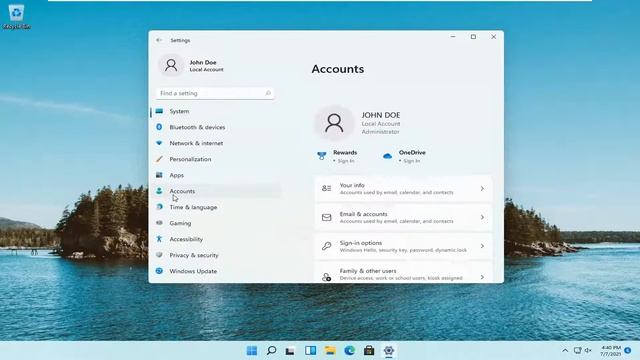Click the Rewards medal icon
The width and height of the screenshot is (640, 360).
coord(322,156)
